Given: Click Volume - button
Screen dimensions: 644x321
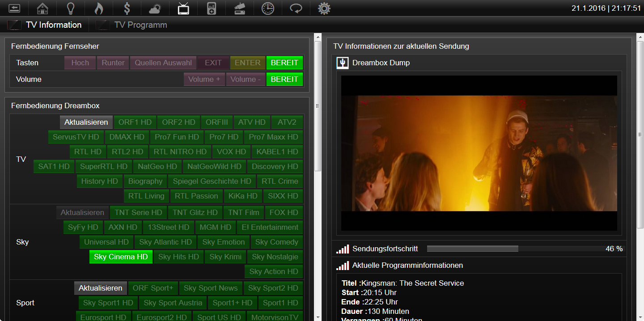Looking at the screenshot, I should (x=246, y=80).
